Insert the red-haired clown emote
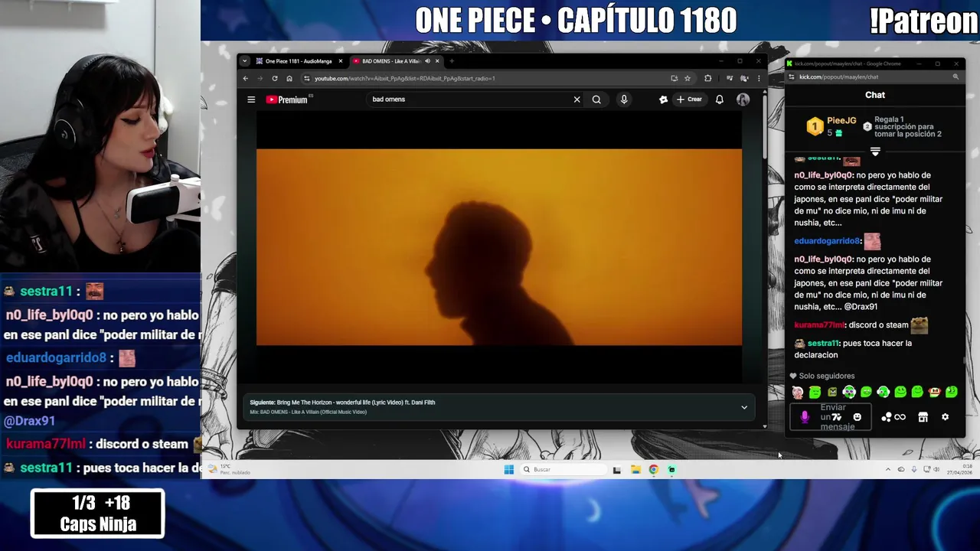The height and width of the screenshot is (551, 980). (934, 392)
